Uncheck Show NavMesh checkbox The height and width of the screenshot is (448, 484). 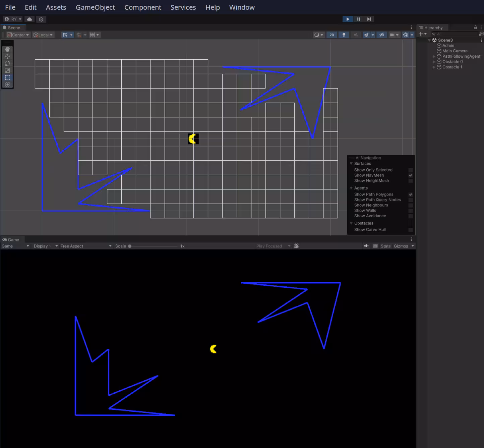tap(411, 175)
